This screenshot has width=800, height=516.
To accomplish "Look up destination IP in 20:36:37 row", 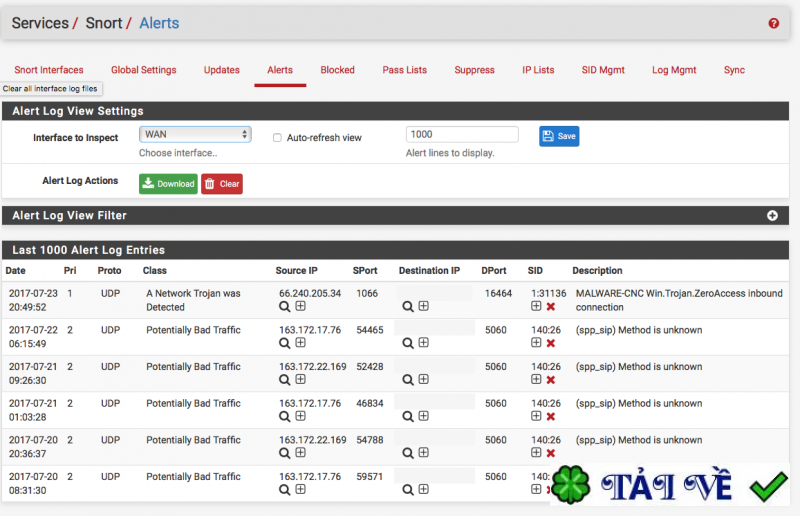I will 408,453.
